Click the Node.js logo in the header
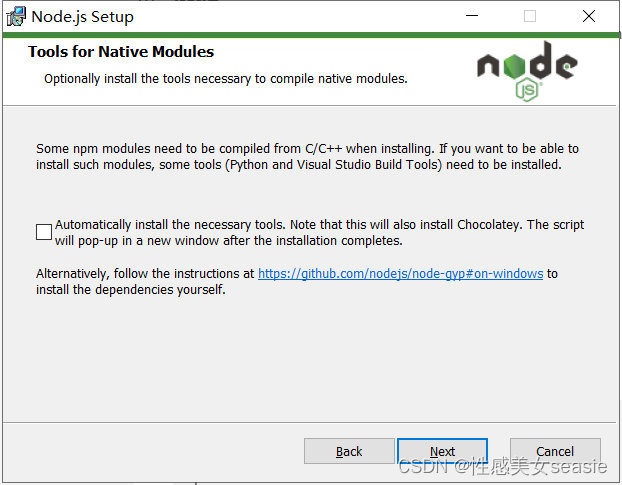 click(527, 71)
